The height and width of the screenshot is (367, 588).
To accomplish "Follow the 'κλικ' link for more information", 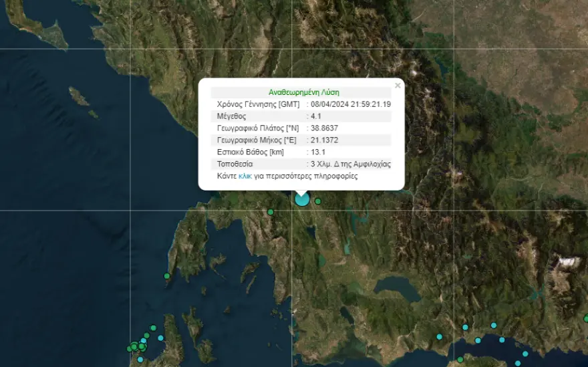I will 245,176.
